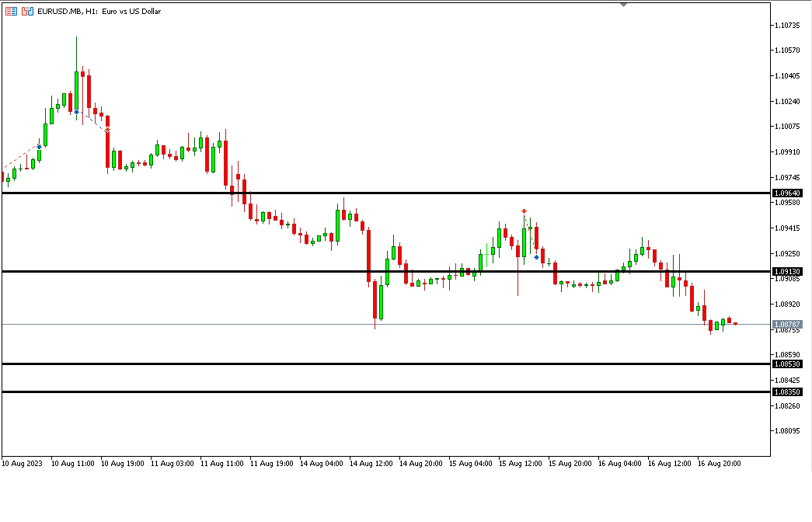
Task: Click the 11 Aug 11:00 time label
Action: [221, 464]
